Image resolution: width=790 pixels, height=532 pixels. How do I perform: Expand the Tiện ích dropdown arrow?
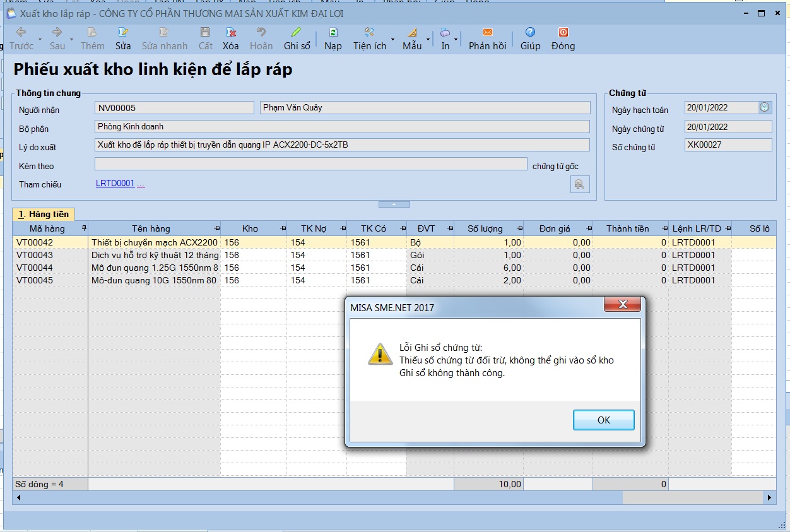pyautogui.click(x=392, y=40)
